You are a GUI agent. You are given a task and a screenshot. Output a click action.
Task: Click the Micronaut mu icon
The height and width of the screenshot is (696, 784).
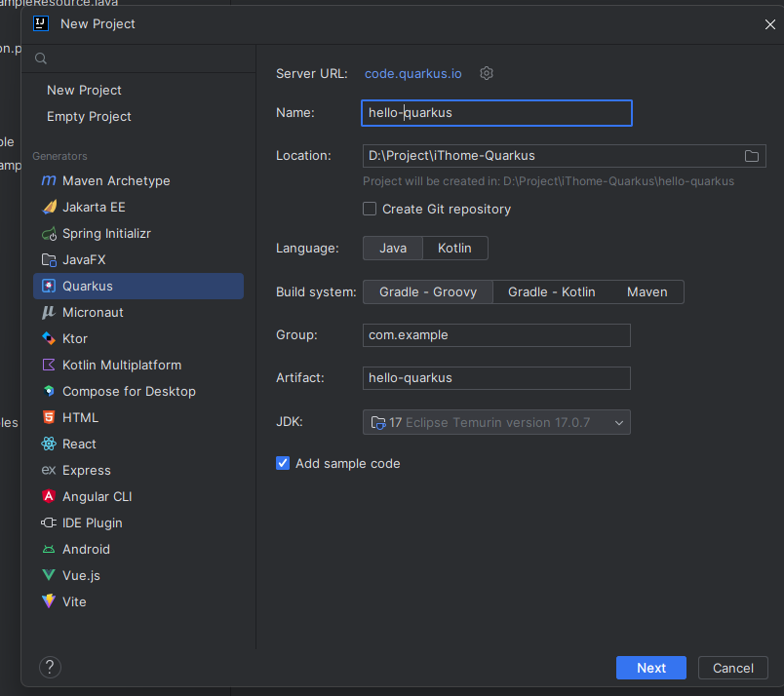49,313
